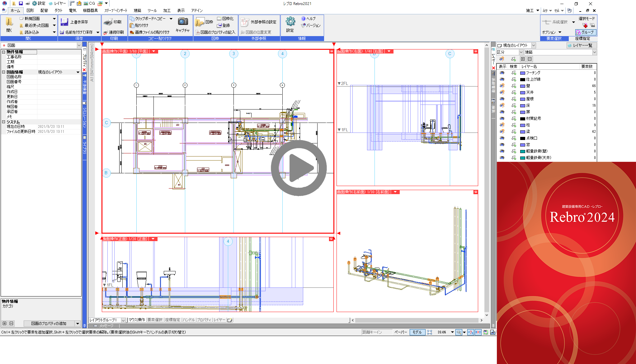Click the fit-to-screen icon in status bar

click(x=430, y=332)
